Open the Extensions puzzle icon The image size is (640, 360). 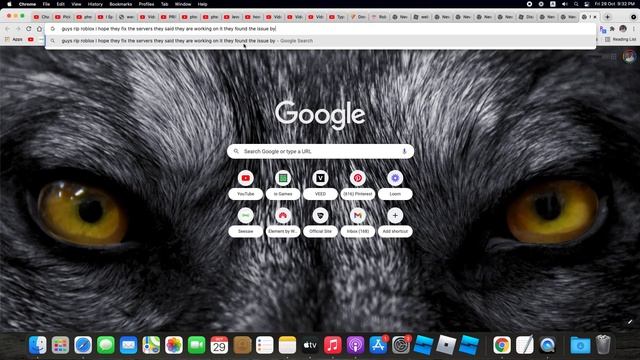point(612,29)
